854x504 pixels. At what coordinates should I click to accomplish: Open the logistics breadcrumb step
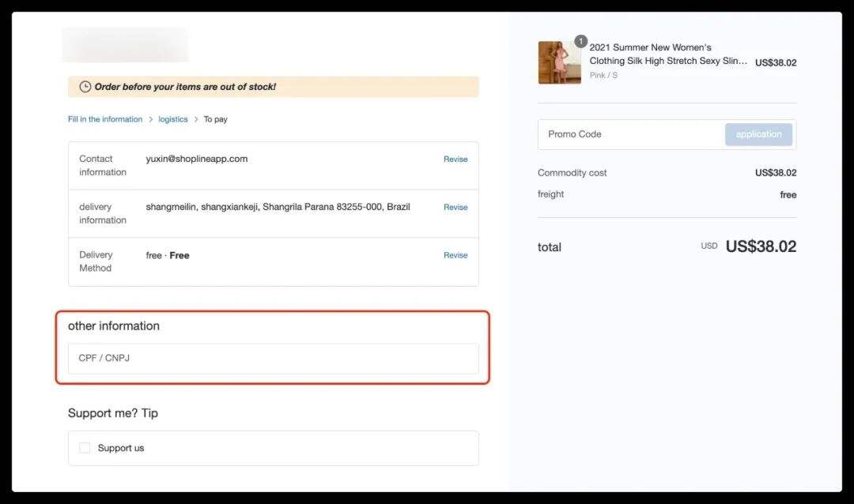click(173, 119)
